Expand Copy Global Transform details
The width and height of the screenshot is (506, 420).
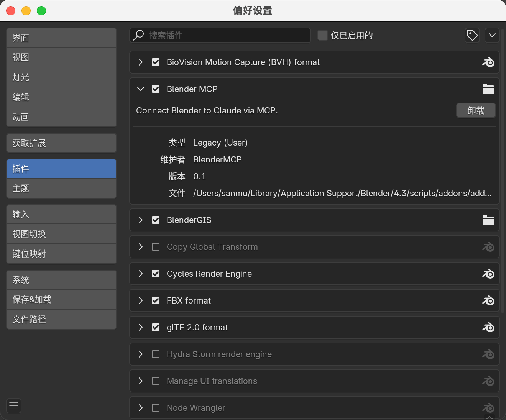(141, 247)
